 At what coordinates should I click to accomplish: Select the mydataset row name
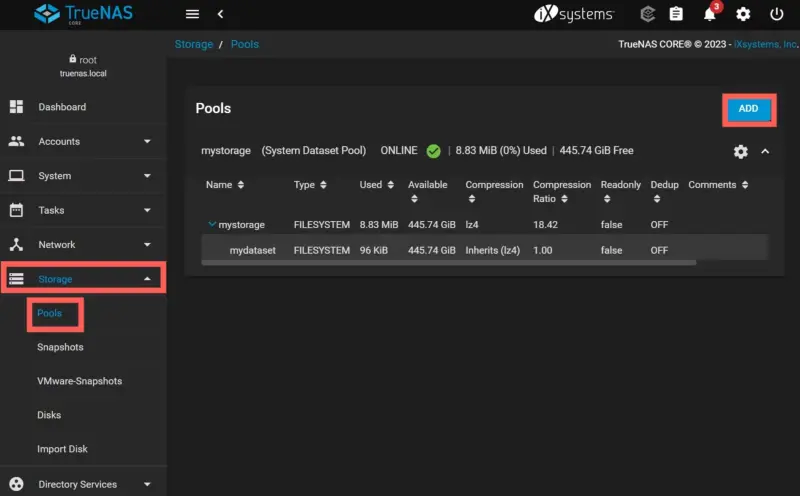click(x=253, y=250)
